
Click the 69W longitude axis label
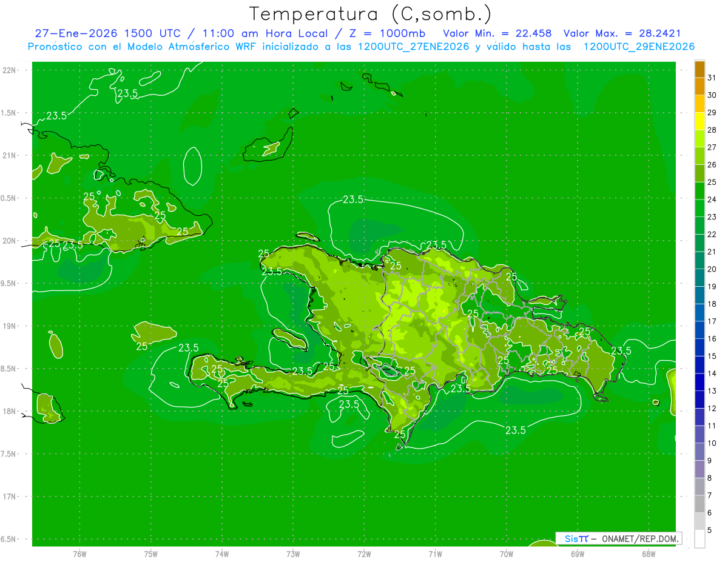coord(577,554)
